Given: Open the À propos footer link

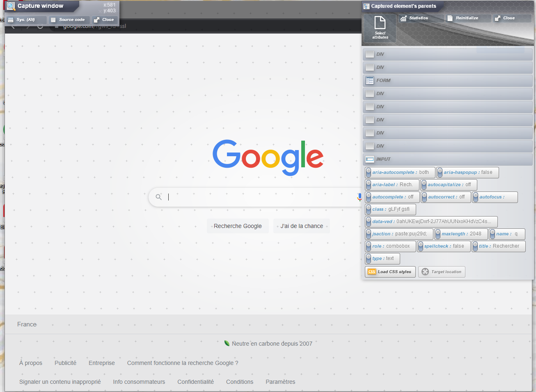Looking at the screenshot, I should click(31, 363).
